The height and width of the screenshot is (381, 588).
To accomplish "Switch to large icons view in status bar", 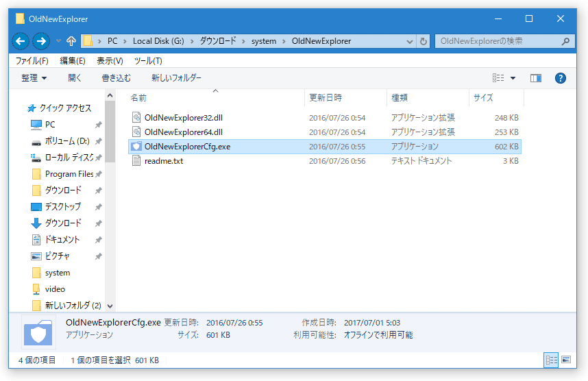I will coord(566,360).
